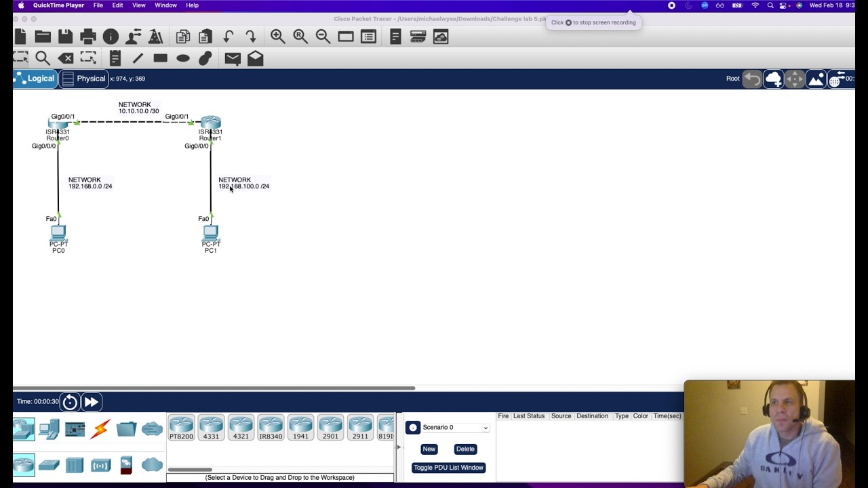
Task: Copy selected items
Action: click(182, 37)
